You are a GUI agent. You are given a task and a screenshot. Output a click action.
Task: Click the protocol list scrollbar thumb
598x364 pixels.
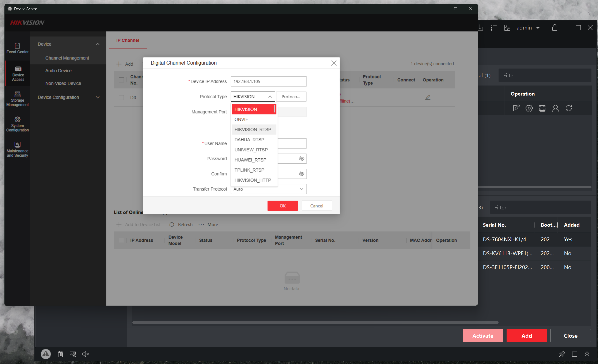pyautogui.click(x=275, y=109)
